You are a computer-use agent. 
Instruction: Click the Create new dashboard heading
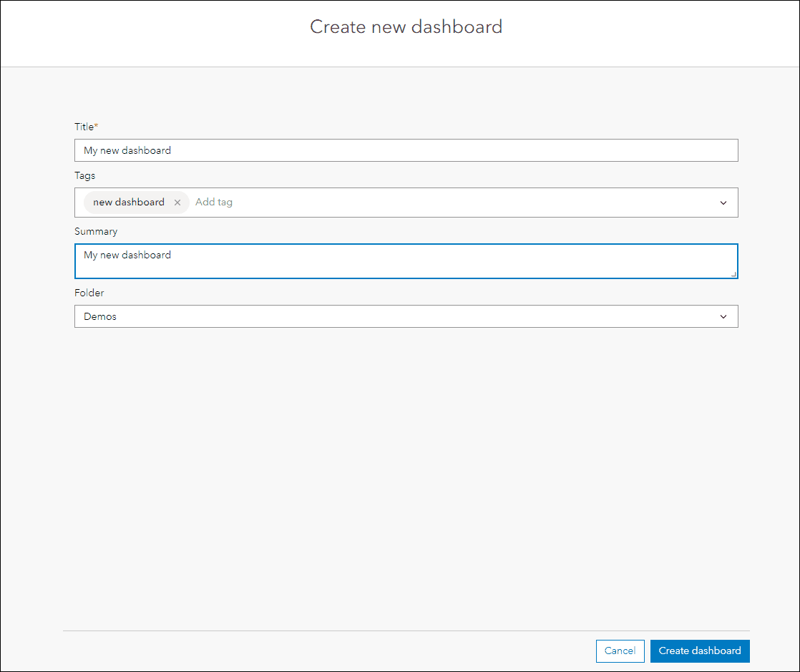tap(405, 27)
